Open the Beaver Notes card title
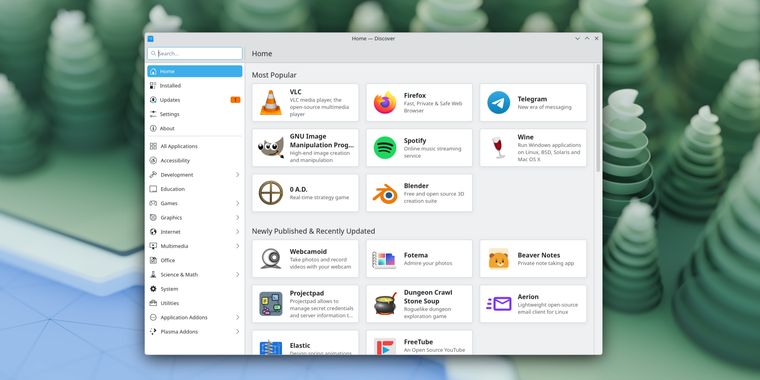 click(x=538, y=255)
